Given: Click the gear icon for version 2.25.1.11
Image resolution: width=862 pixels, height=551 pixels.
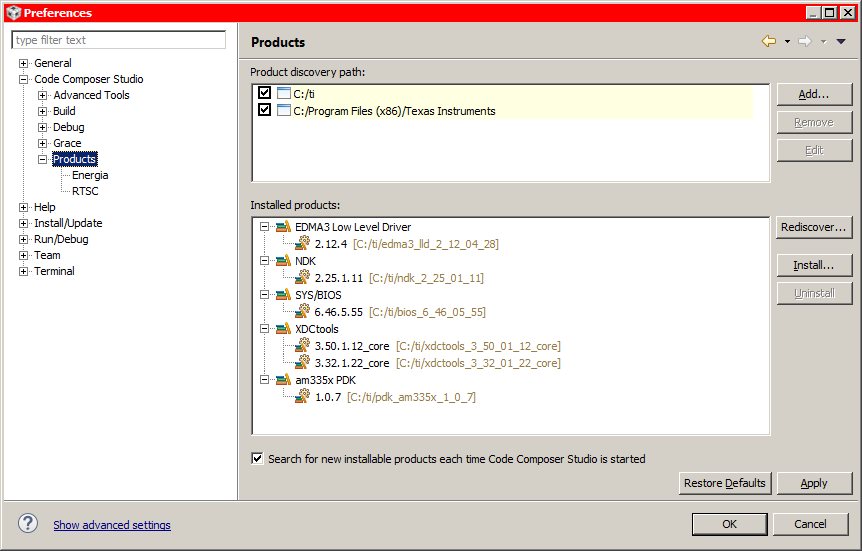Looking at the screenshot, I should click(302, 277).
